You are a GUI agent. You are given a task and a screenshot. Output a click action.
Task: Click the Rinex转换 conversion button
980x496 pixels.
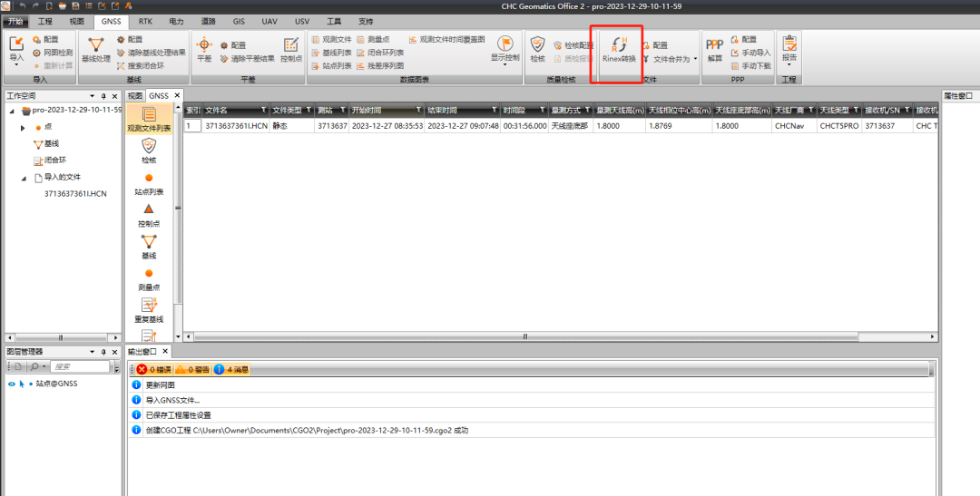619,50
